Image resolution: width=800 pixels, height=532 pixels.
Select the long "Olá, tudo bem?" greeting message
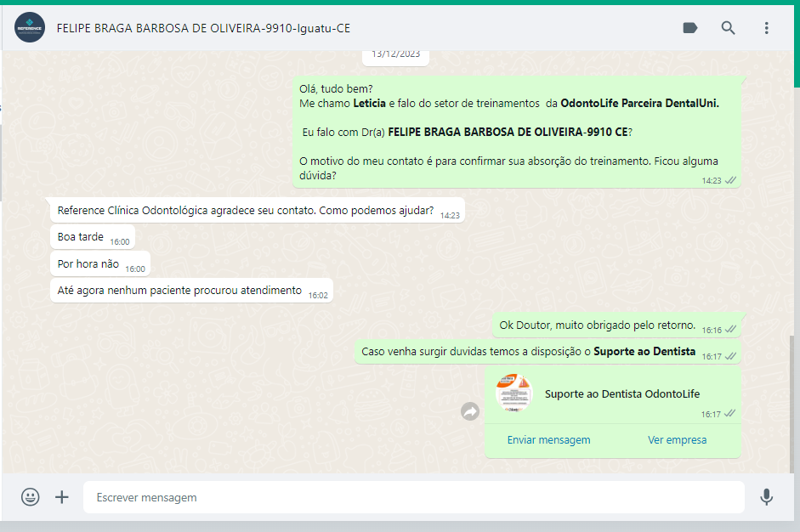click(x=516, y=132)
